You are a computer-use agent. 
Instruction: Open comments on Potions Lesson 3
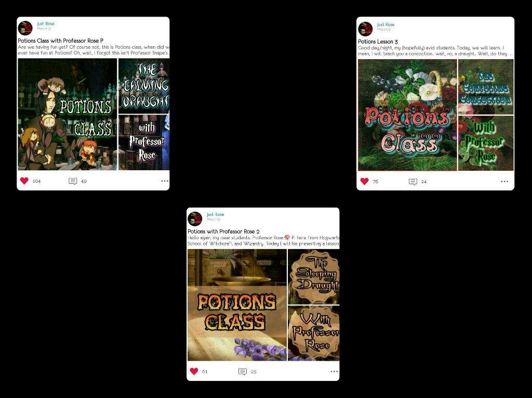pos(413,182)
